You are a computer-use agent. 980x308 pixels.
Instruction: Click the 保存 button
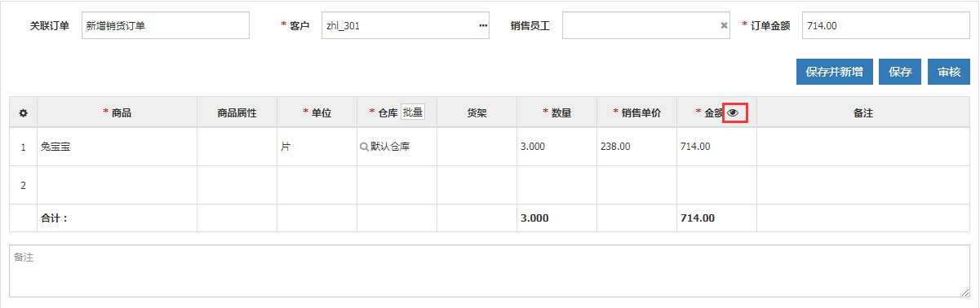pyautogui.click(x=901, y=72)
